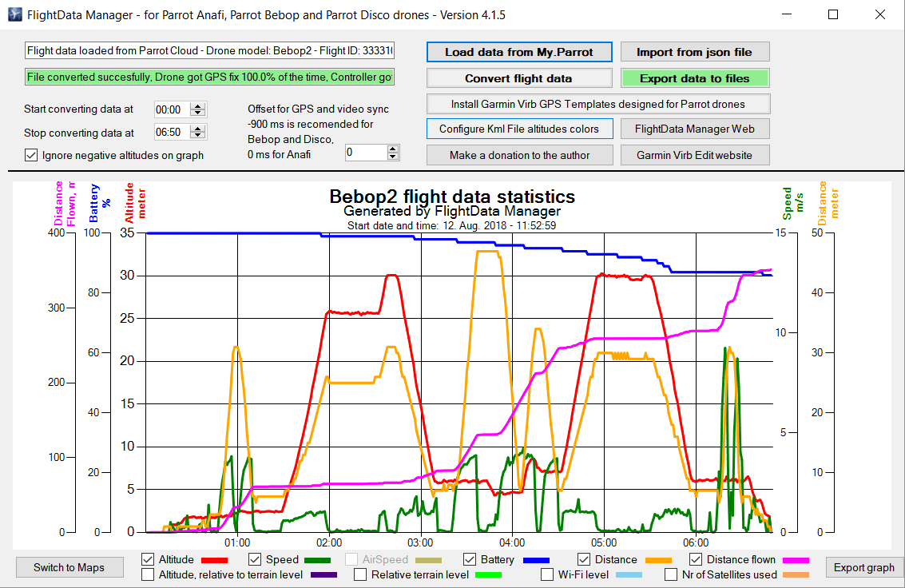Viewport: 905px width, 588px height.
Task: Click the blue Battery color swatch
Action: [x=536, y=560]
